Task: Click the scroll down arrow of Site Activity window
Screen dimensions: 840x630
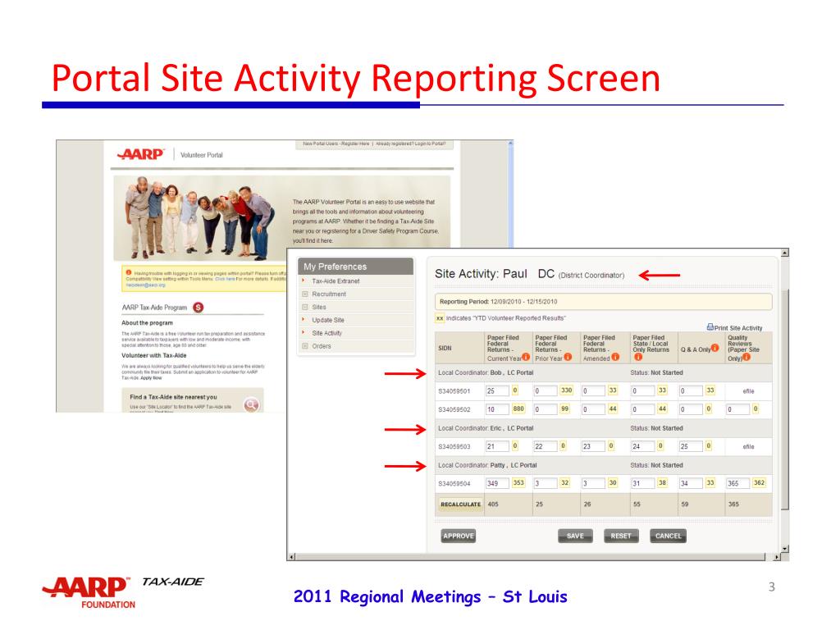Action: pyautogui.click(x=785, y=549)
